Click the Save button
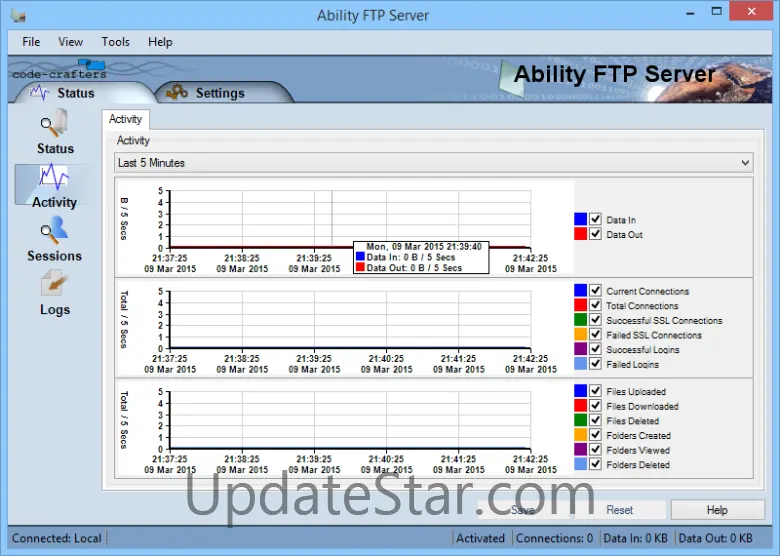Image resolution: width=780 pixels, height=556 pixels. 522,510
